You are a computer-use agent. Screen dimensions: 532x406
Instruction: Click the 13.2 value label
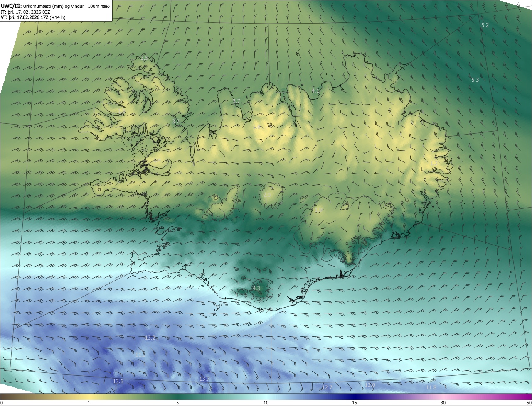point(150,338)
